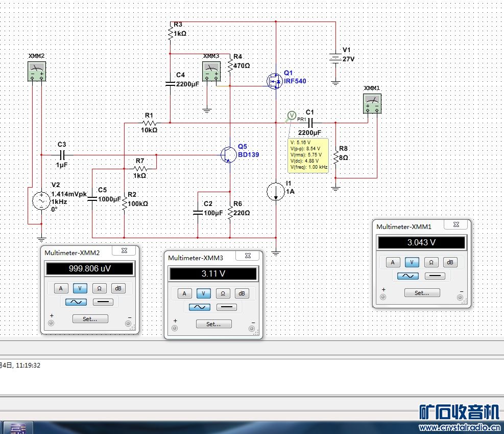Select ohmmeter (Ω) mode in Multimeter-XMM2
Viewport: 504px width, 434px height.
point(99,288)
